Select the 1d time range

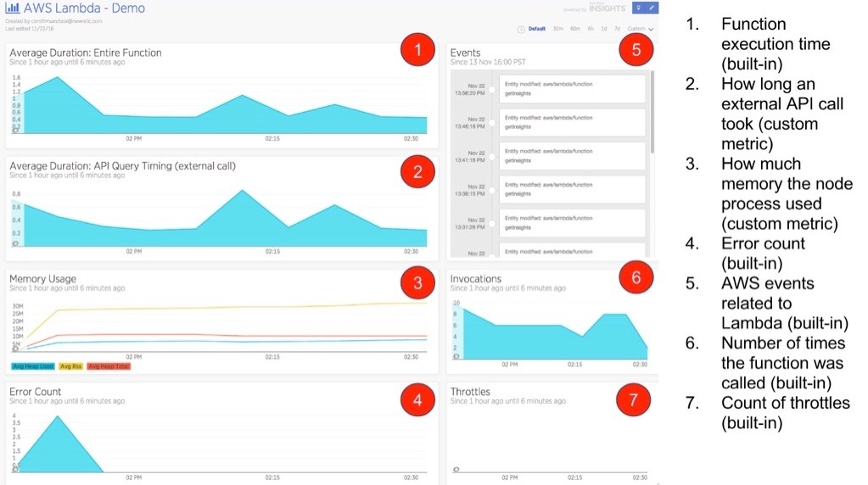click(x=604, y=29)
